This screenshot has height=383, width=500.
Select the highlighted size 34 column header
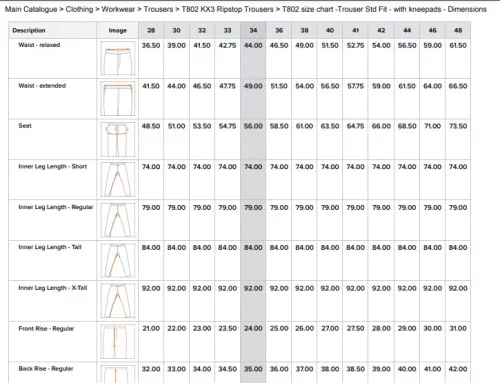pos(253,30)
